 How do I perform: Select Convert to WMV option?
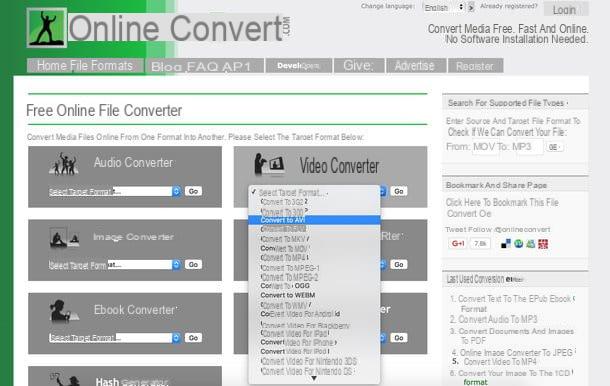314,305
